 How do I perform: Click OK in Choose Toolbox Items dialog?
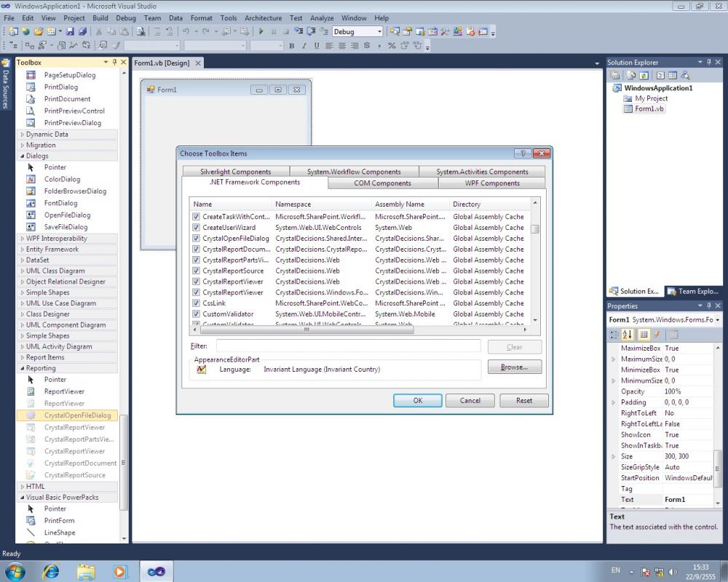click(x=418, y=401)
